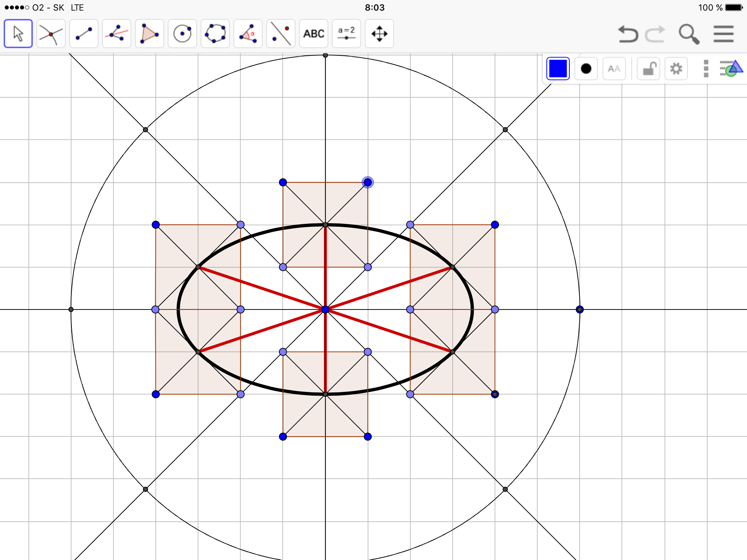Viewport: 747px width, 560px height.
Task: Click the bottom-left blue corner of lower square
Action: pos(283,437)
